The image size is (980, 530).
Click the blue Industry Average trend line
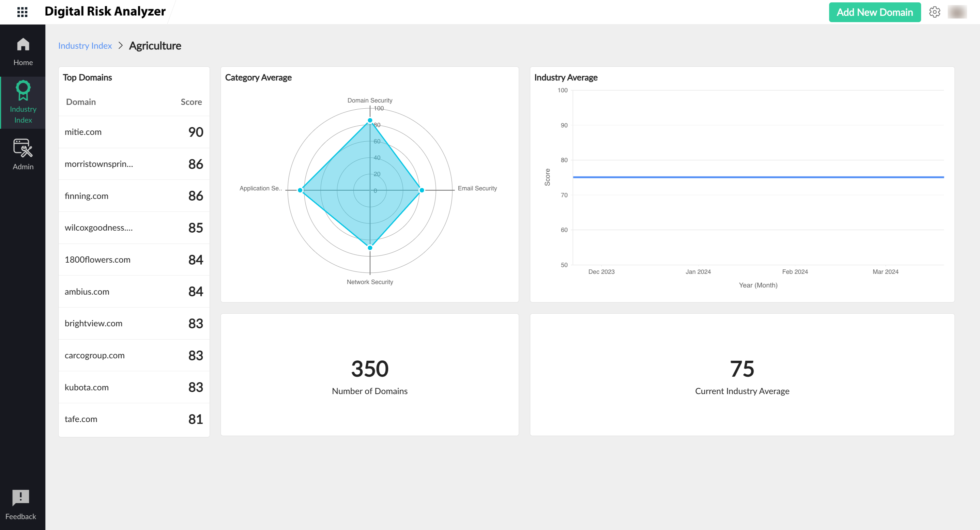758,177
